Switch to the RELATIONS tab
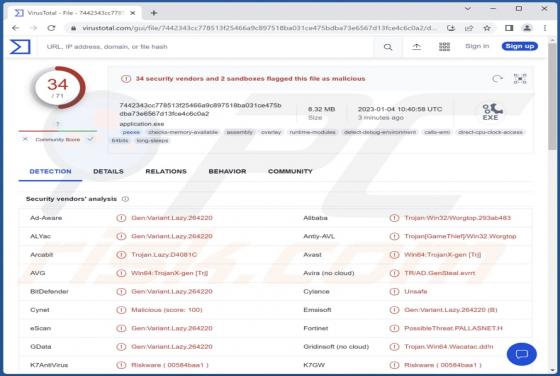560x376 pixels. (166, 171)
